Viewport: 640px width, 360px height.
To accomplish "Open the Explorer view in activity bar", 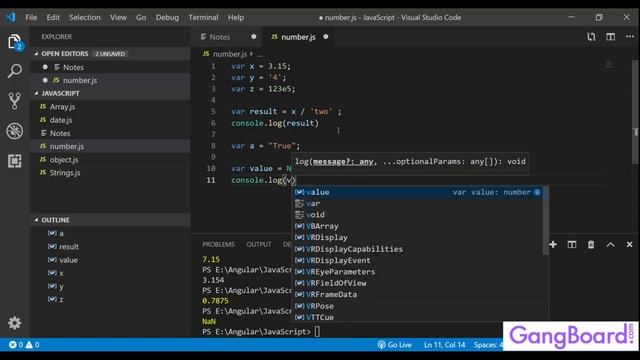I will click(x=15, y=41).
